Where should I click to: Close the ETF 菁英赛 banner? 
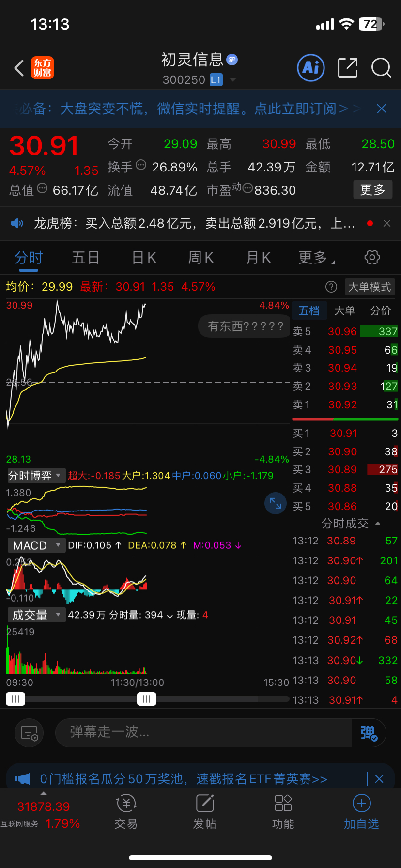(x=379, y=779)
